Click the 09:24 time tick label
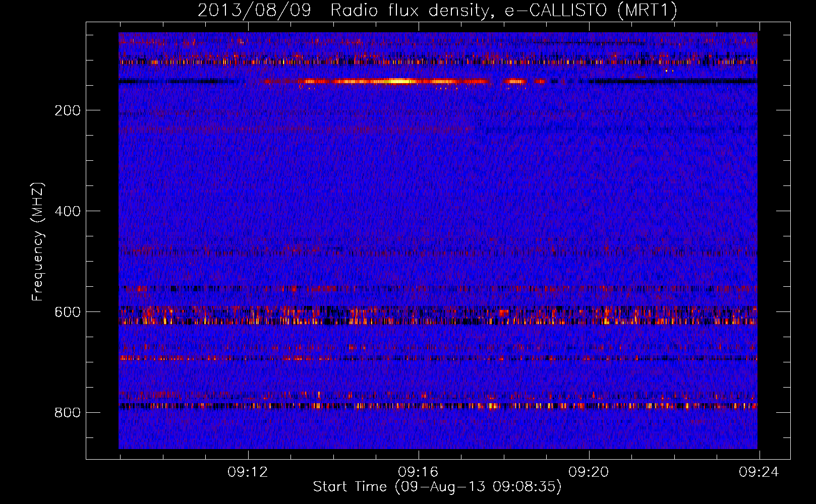The image size is (816, 504). pyautogui.click(x=759, y=472)
